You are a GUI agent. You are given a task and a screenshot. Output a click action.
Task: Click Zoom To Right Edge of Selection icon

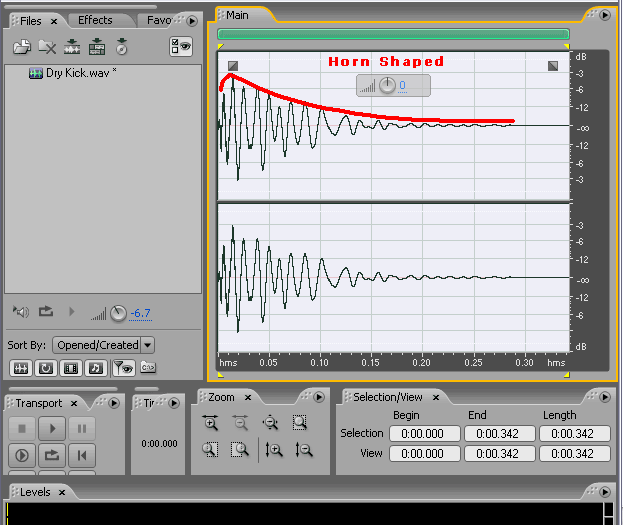click(x=240, y=449)
